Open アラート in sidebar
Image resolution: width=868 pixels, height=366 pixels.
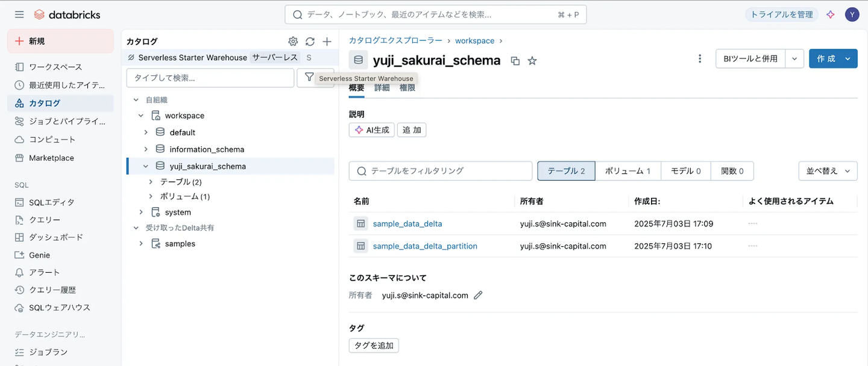tap(60, 272)
